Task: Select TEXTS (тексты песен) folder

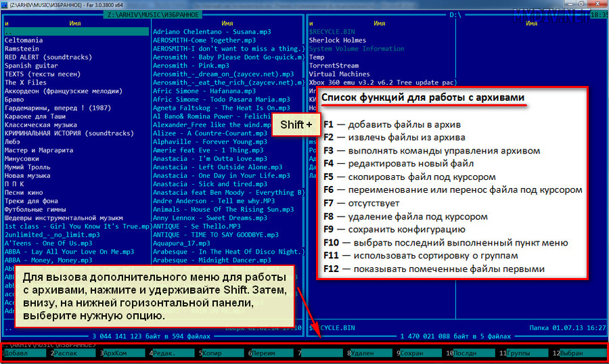Action: (x=43, y=74)
